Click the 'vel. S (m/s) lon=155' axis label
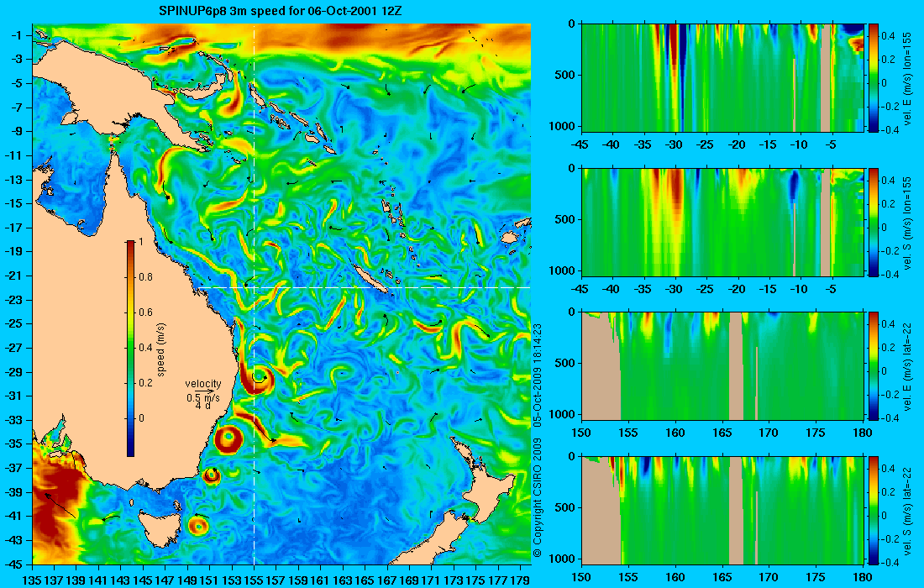The image size is (924, 588). (907, 223)
